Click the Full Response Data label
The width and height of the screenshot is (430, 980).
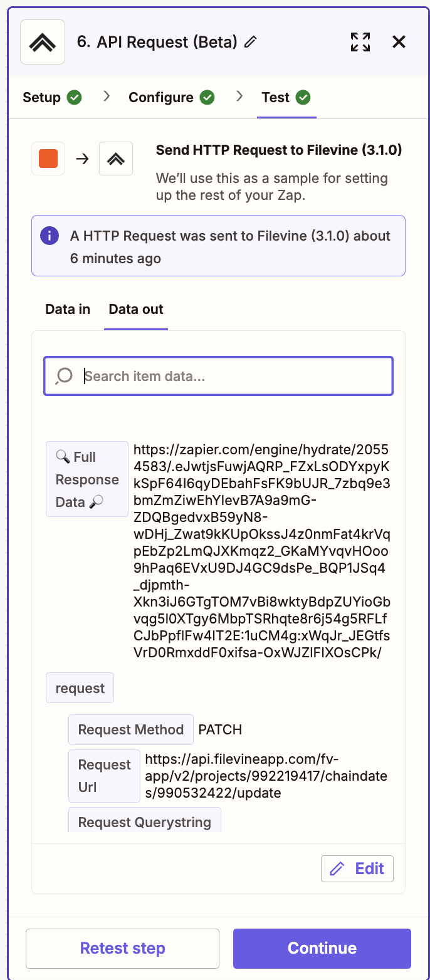87,479
